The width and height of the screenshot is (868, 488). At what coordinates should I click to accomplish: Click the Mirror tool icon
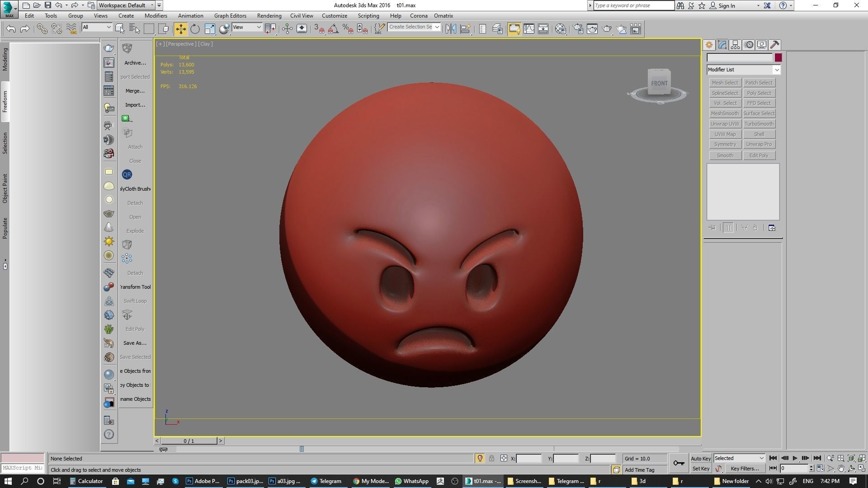tap(451, 29)
